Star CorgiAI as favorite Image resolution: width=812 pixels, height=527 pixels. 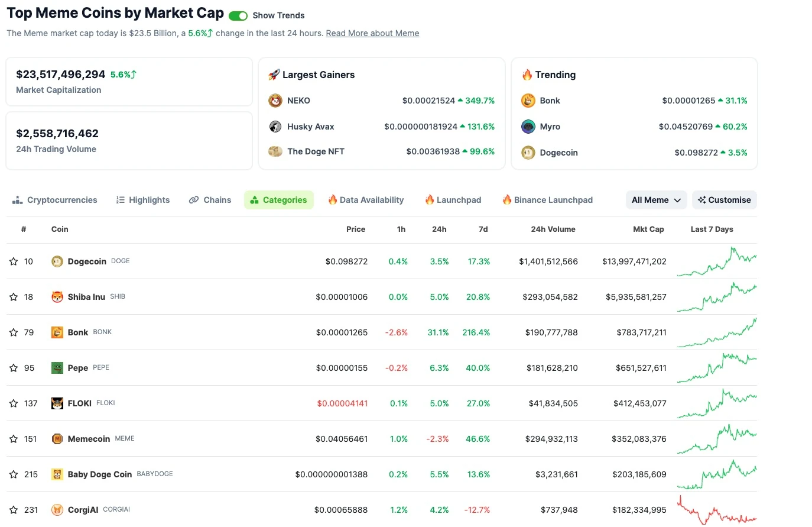(x=14, y=510)
